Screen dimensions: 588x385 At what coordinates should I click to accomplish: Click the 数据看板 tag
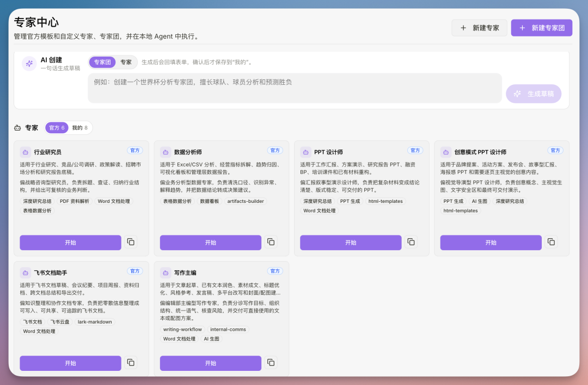coord(209,201)
